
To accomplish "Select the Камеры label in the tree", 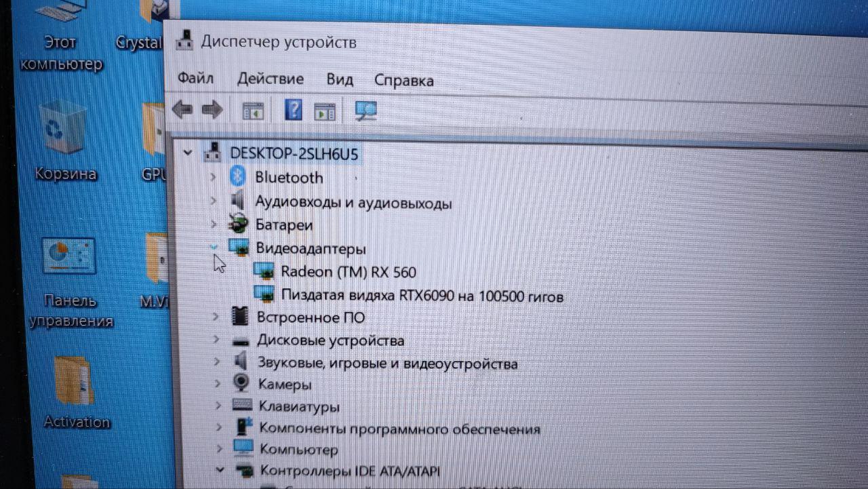I will [285, 385].
